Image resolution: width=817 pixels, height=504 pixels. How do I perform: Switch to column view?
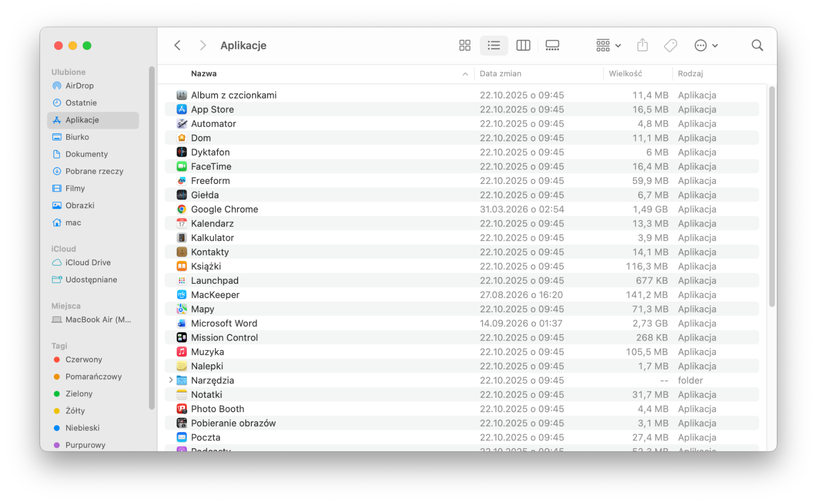523,45
